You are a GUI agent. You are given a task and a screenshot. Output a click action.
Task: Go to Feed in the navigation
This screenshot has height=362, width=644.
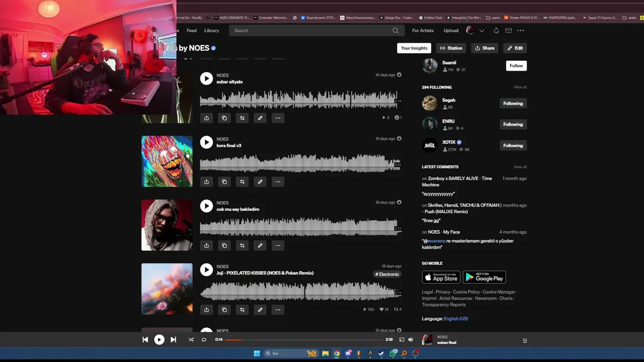192,31
